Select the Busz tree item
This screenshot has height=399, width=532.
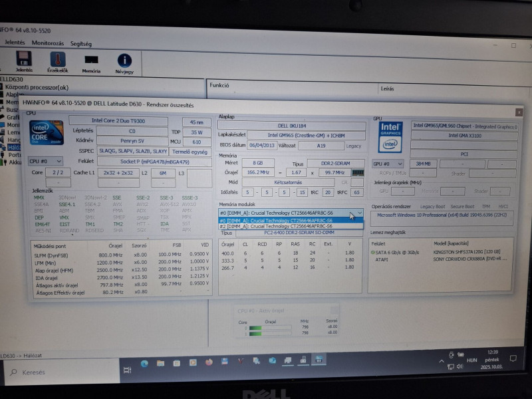point(12,109)
